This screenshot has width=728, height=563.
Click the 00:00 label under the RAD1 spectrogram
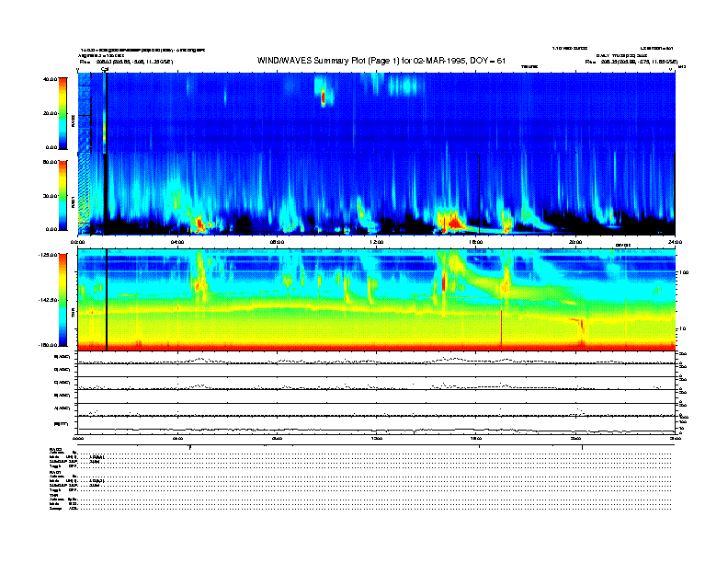[77, 242]
